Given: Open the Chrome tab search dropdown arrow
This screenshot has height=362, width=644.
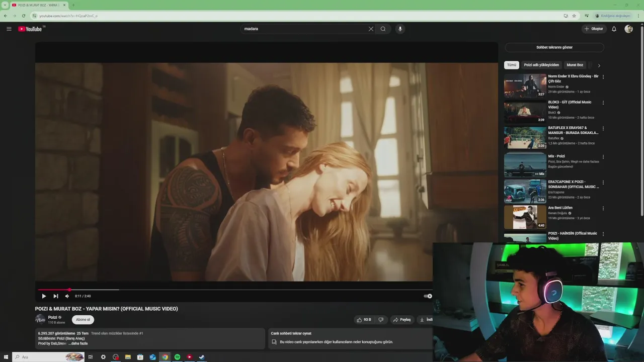Looking at the screenshot, I should [5, 5].
